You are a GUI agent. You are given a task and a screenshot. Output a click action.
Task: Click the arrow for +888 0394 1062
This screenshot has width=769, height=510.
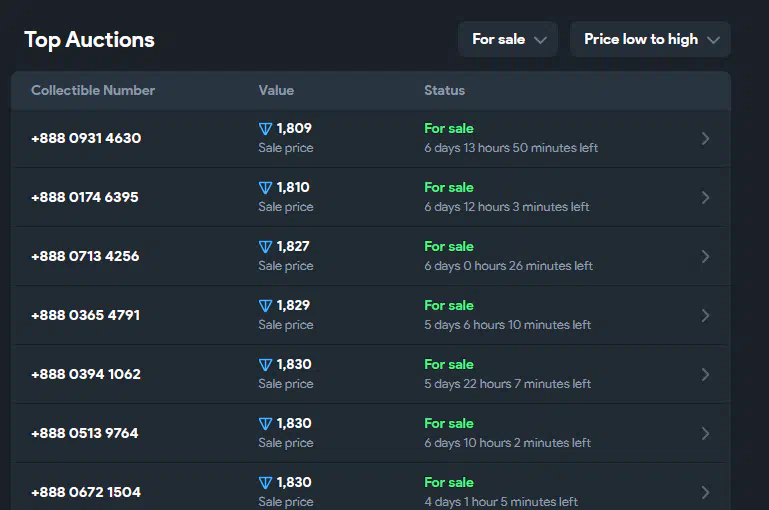[x=705, y=374]
